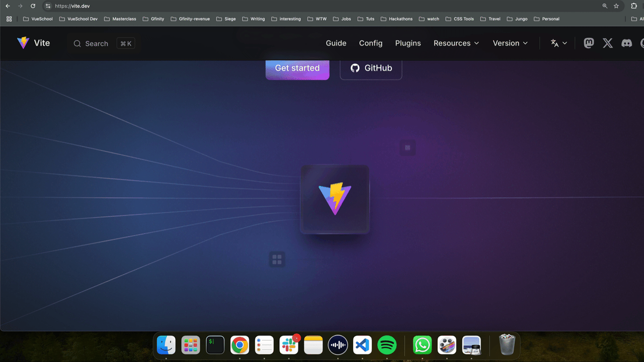The image size is (644, 362).
Task: Open Vite's Mastodon profile icon
Action: [x=589, y=43]
